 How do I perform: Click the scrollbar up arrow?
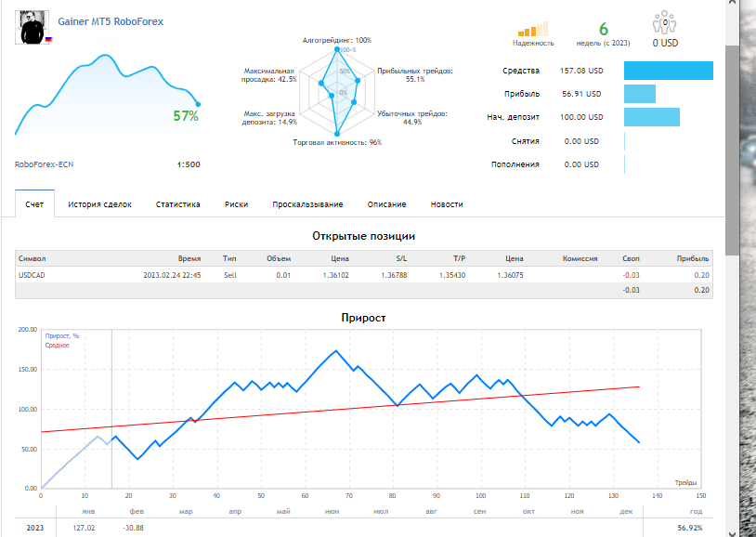pos(732,3)
